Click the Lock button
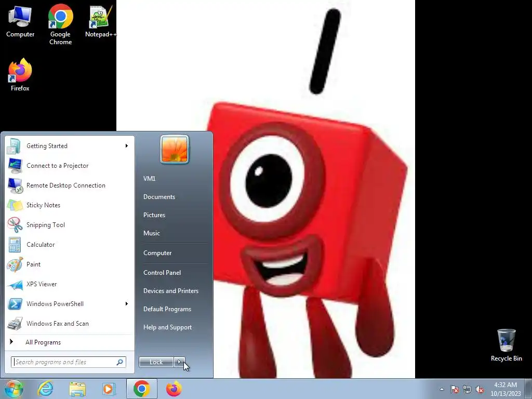The image size is (532, 399). point(156,362)
